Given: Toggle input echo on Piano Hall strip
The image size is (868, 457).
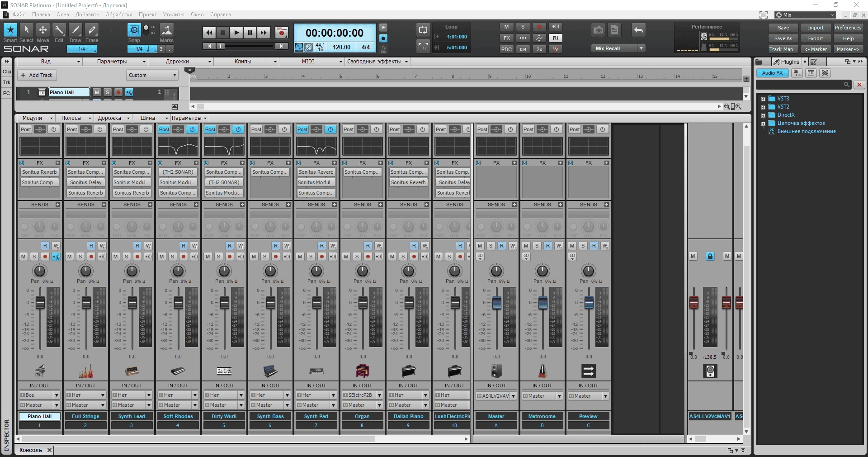Looking at the screenshot, I should click(56, 257).
